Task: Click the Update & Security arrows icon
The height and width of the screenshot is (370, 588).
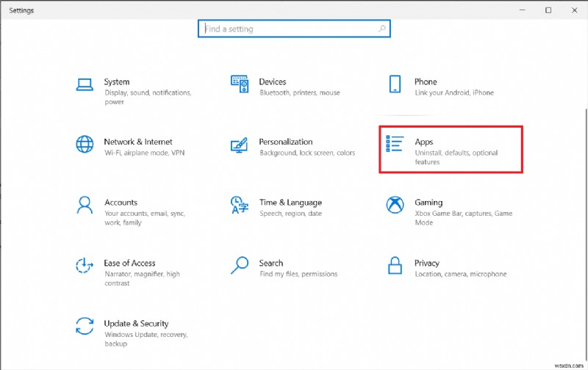Action: pos(85,325)
